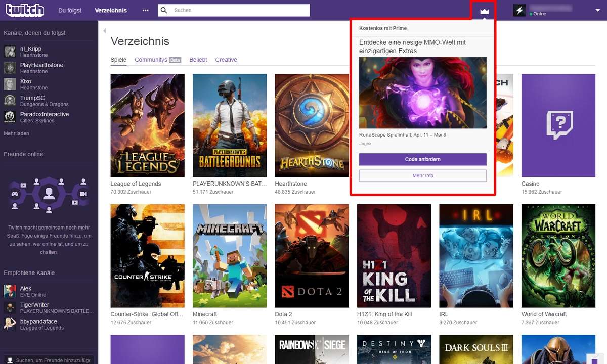Screen dimensions: 607x364
Task: Open the Casino category tile
Action: tap(558, 125)
